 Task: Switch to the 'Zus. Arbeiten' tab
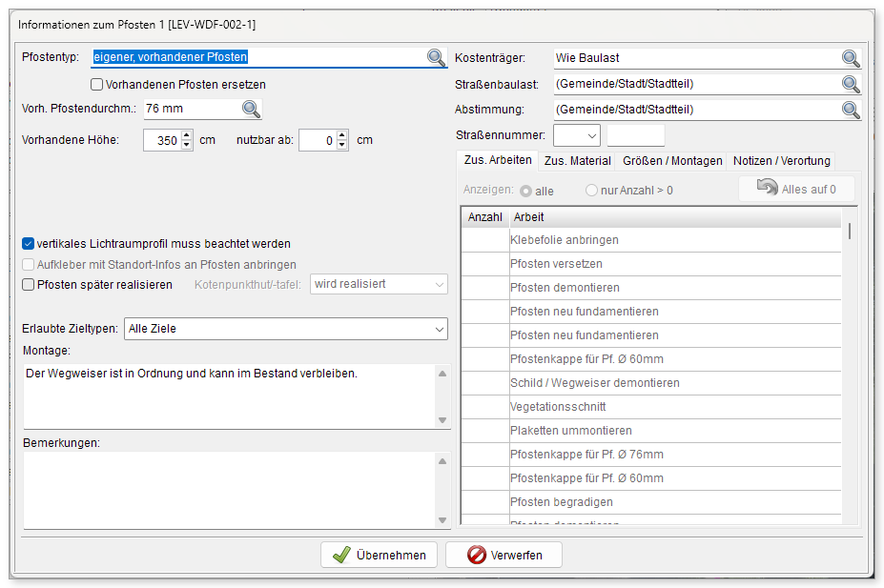tap(498, 160)
